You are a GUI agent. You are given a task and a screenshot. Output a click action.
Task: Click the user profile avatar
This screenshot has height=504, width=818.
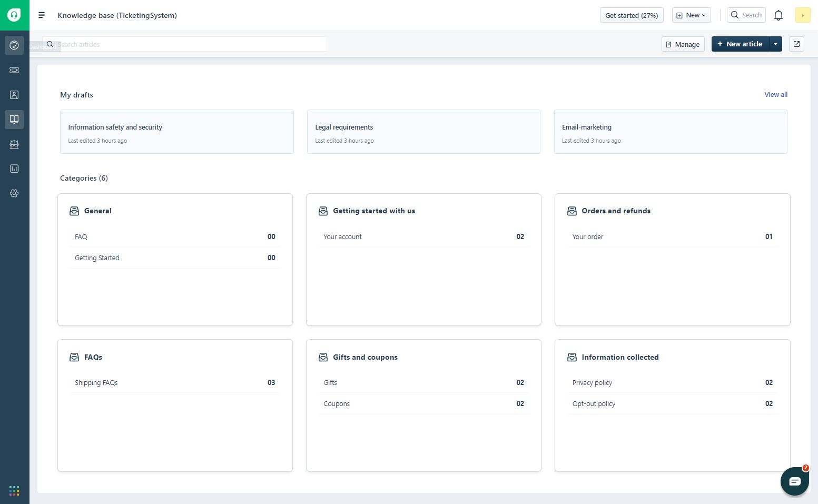click(802, 15)
